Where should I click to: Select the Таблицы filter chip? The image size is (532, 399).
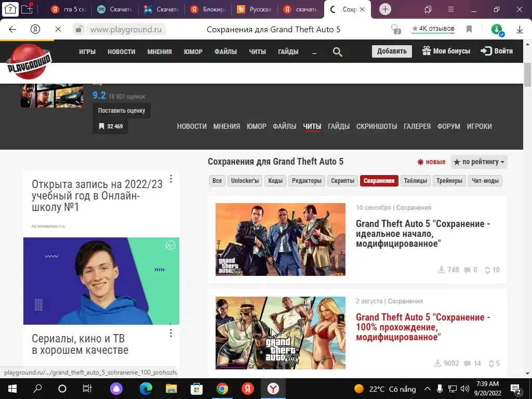click(x=415, y=181)
